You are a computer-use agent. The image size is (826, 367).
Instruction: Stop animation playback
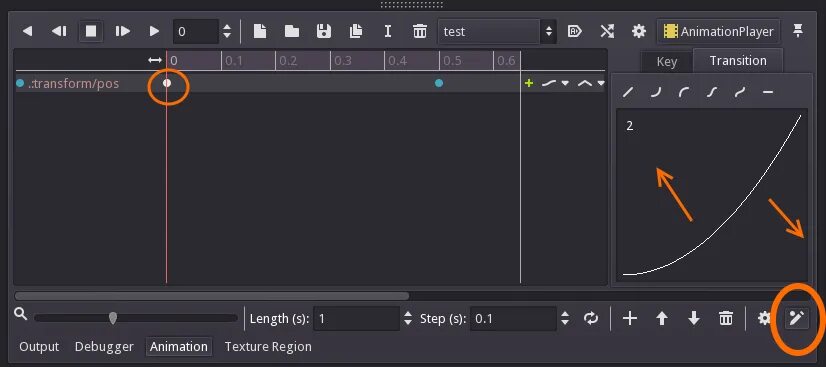pyautogui.click(x=91, y=32)
